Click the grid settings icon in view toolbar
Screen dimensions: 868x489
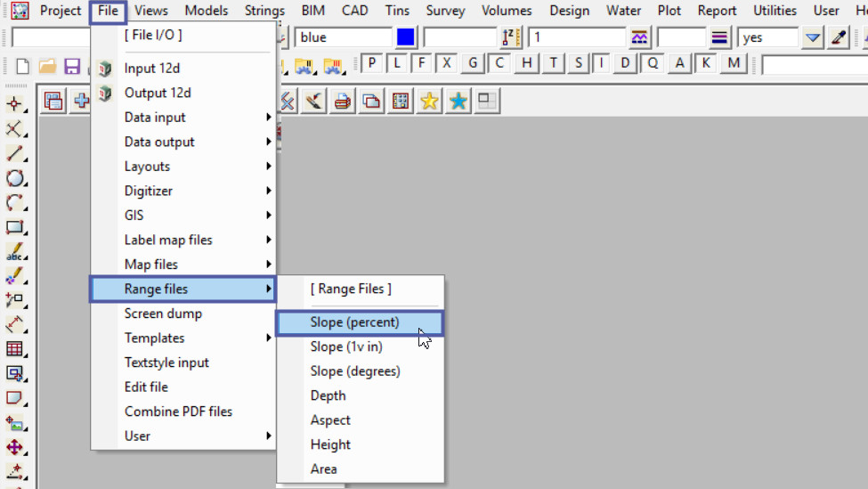401,101
